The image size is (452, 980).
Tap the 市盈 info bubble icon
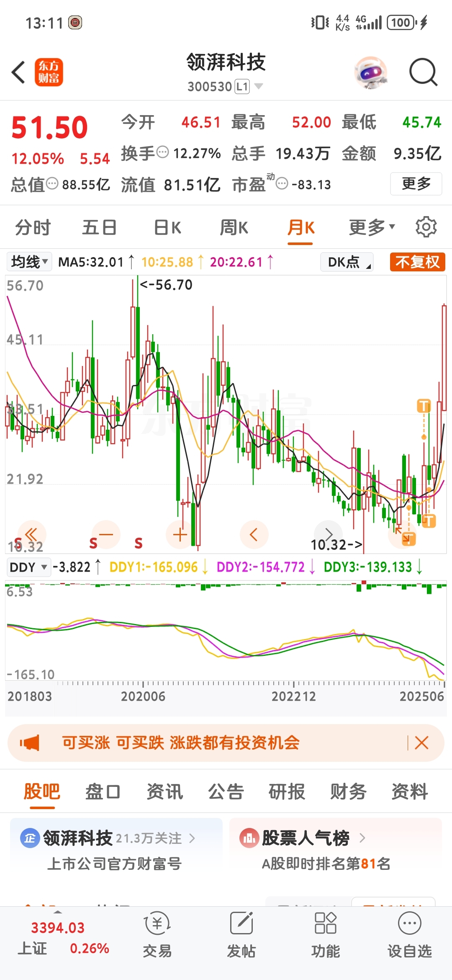pos(282,183)
